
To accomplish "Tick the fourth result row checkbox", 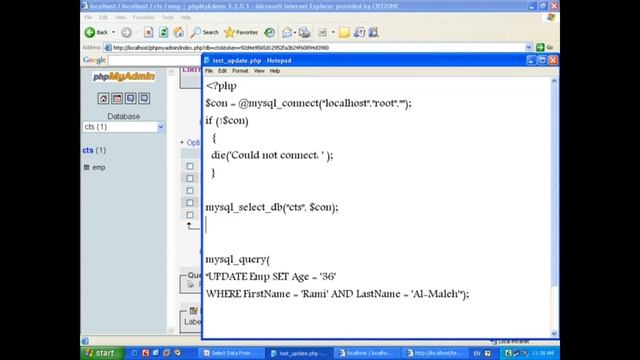I will coord(190,203).
